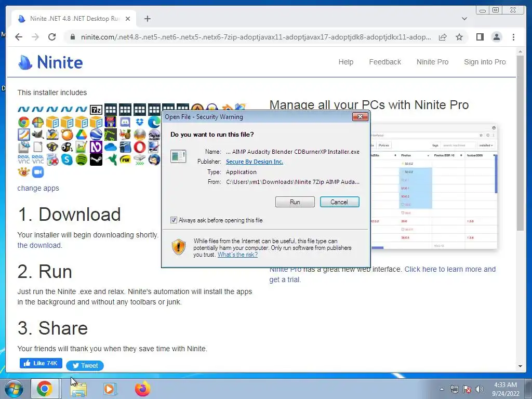
Task: Click the Classic Start shell icon
Action: click(38, 122)
